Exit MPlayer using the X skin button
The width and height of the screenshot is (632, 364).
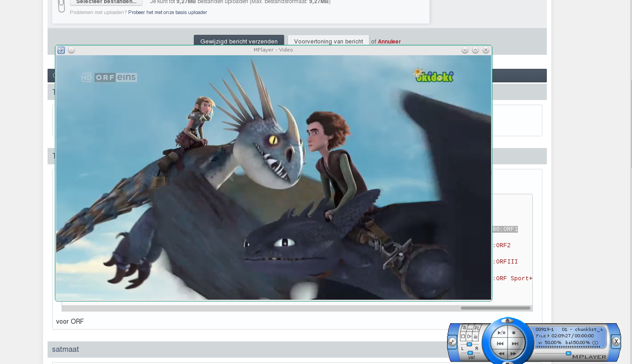point(616,342)
